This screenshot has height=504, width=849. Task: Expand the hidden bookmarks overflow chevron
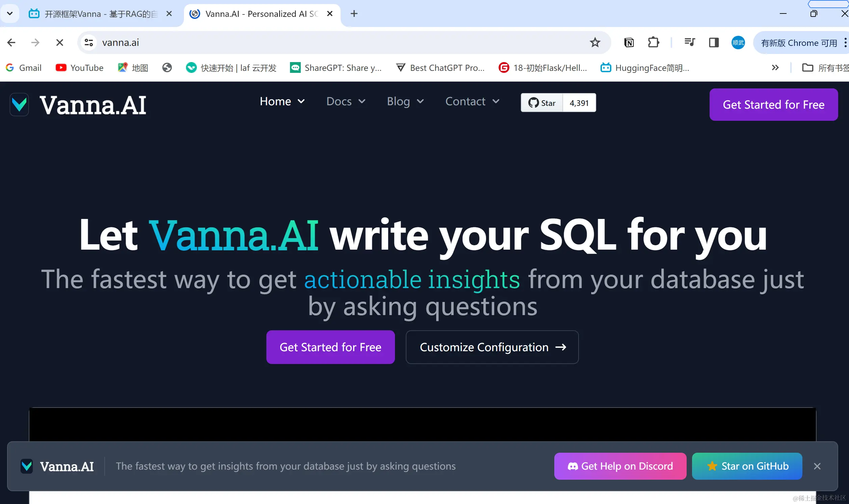[775, 67]
